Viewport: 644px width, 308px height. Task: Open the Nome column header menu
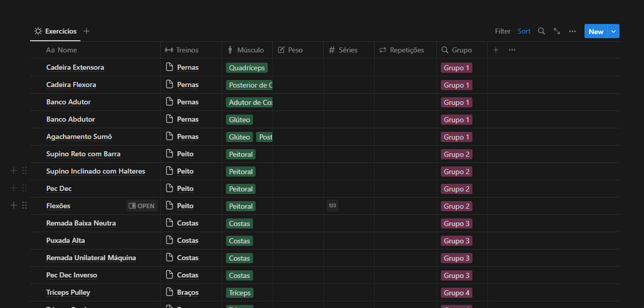coord(95,50)
